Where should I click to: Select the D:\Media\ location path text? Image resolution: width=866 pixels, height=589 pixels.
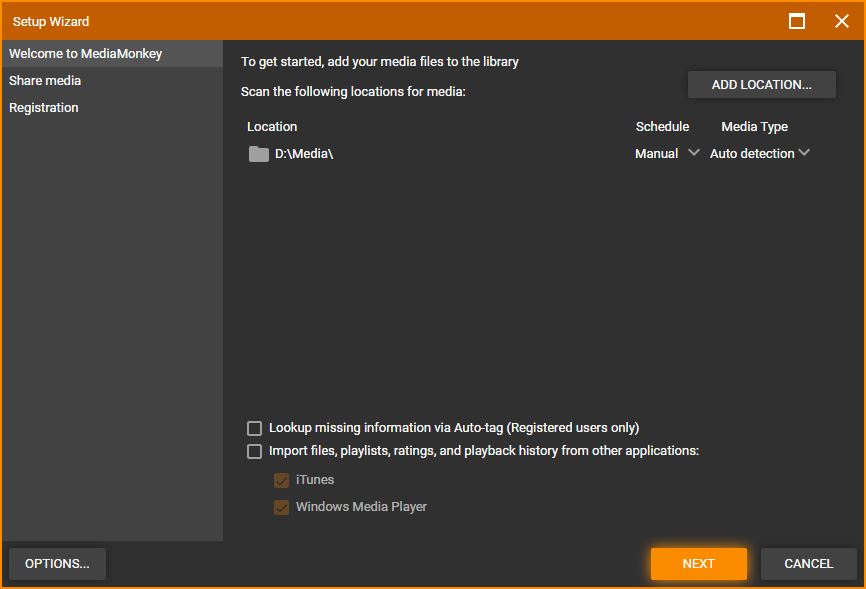(x=304, y=154)
